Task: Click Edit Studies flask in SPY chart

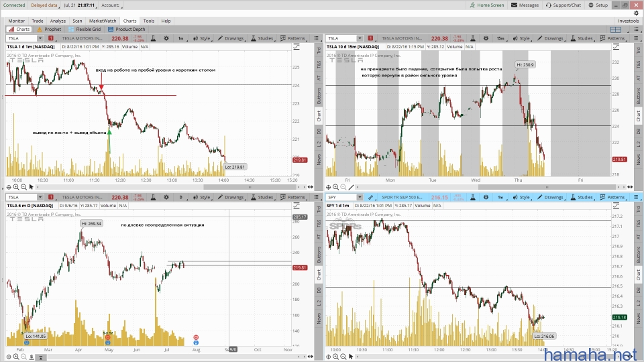Action: tap(473, 197)
